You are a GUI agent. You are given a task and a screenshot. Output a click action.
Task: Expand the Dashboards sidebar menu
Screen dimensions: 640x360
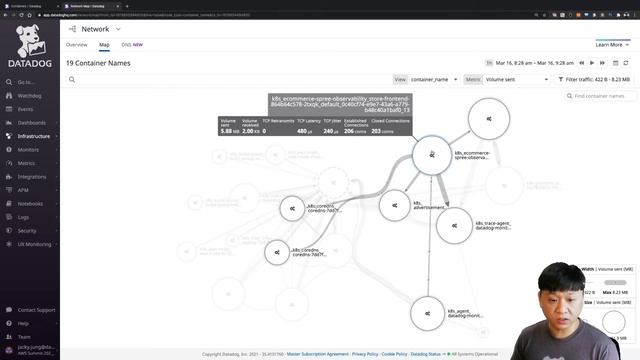[31, 122]
